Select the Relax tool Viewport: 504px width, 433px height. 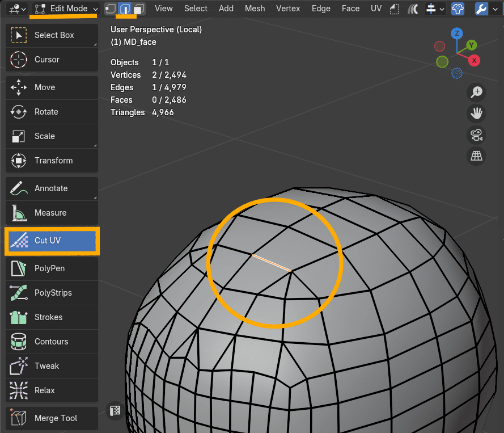tap(51, 390)
